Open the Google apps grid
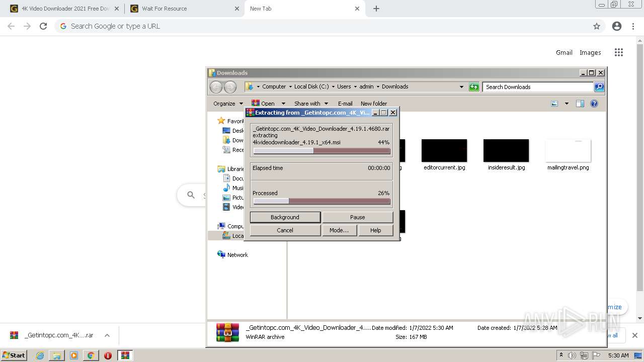 coord(619,52)
